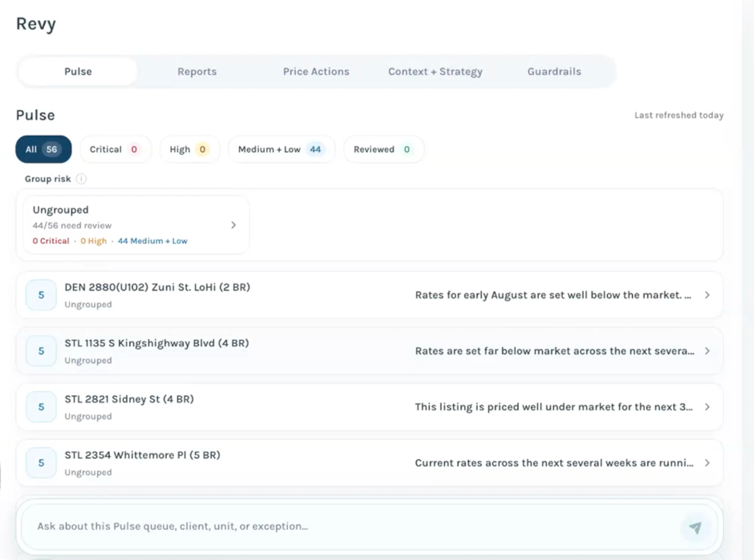Filter by Critical risk
The image size is (754, 560).
pyautogui.click(x=115, y=149)
